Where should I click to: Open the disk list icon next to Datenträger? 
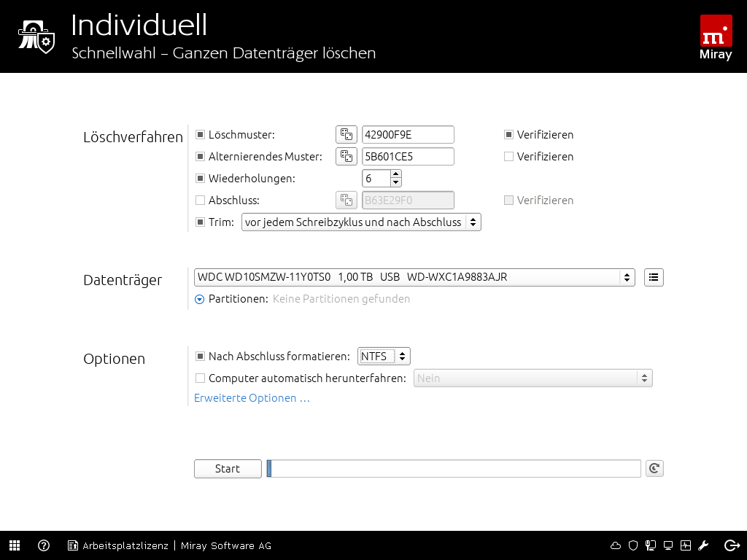[654, 277]
